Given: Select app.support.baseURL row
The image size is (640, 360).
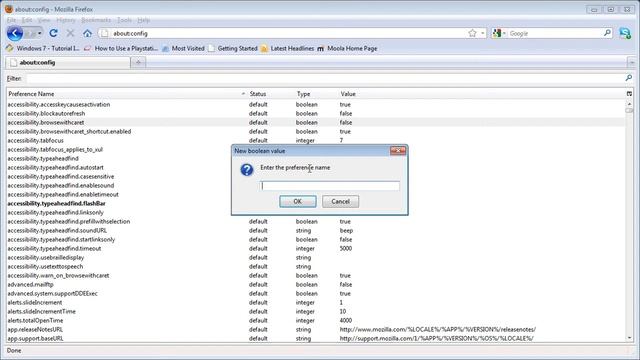Looking at the screenshot, I should coord(316,338).
